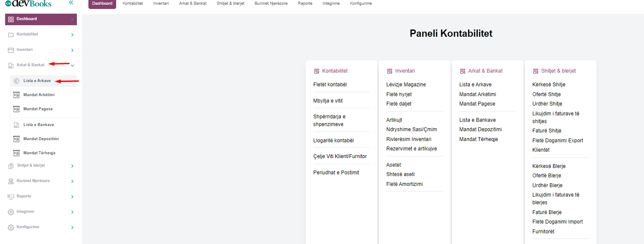Viewport: 644px width, 244px height.
Task: Select Mandat Depozitimi in the sidebar
Action: coord(41,139)
